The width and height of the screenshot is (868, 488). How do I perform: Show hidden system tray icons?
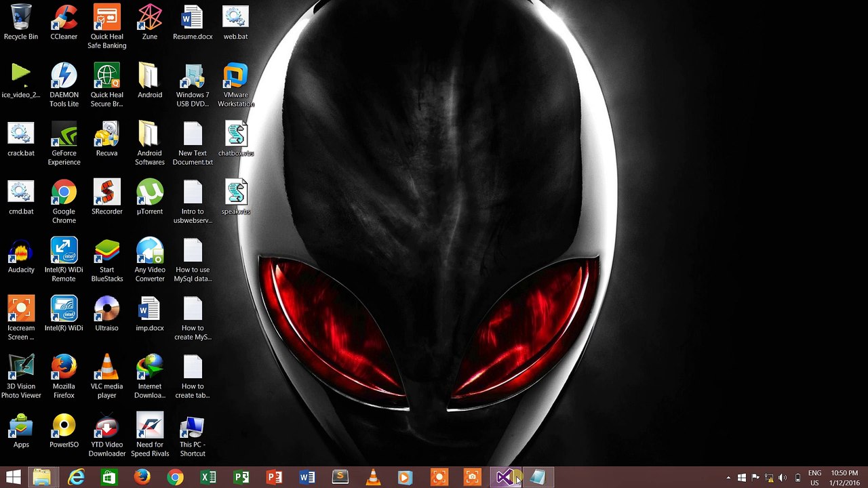pyautogui.click(x=728, y=478)
